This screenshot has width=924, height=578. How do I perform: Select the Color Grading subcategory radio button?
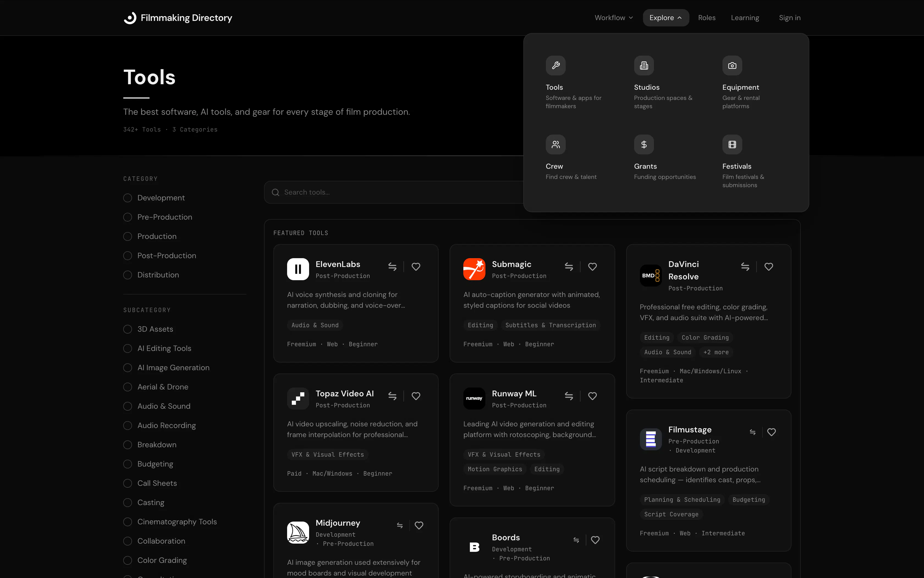tap(128, 560)
